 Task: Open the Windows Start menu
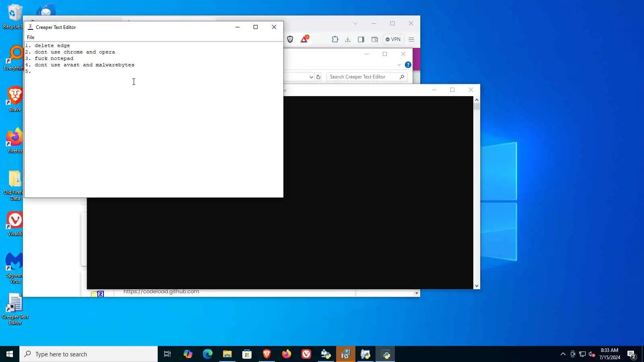click(x=10, y=354)
